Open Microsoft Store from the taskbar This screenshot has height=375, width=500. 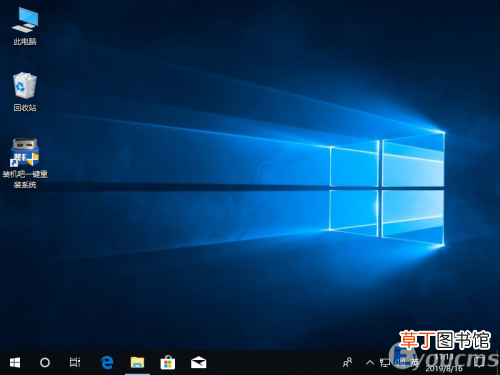(168, 362)
